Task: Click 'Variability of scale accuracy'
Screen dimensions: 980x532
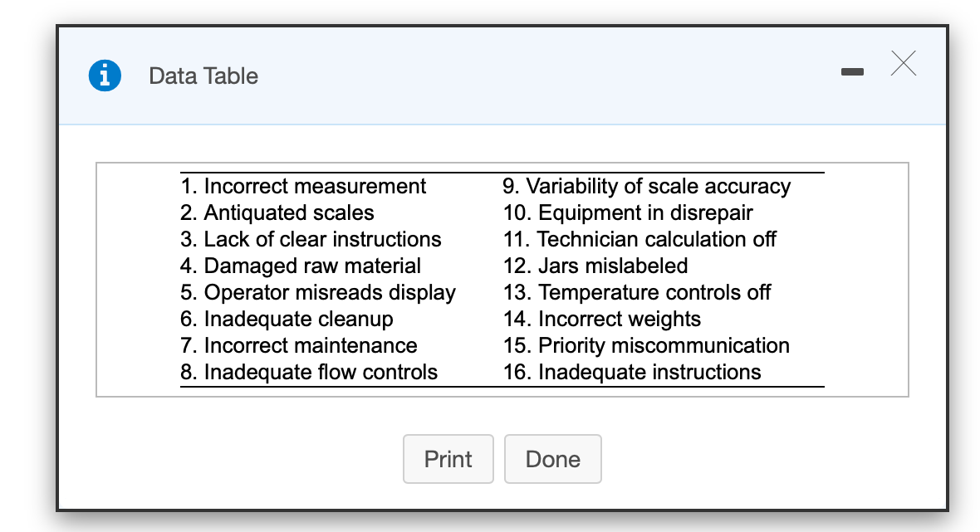Action: pyautogui.click(x=645, y=186)
